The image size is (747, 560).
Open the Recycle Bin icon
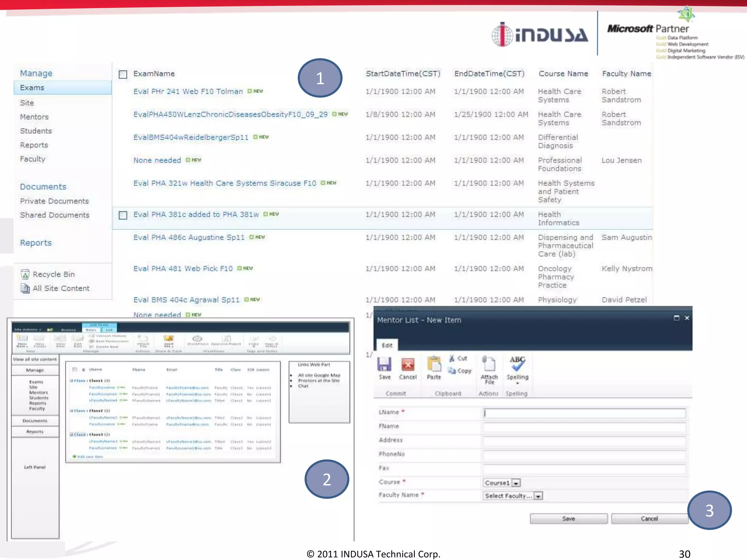25,274
